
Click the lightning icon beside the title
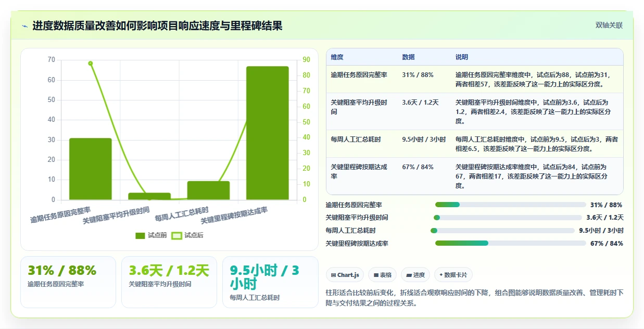click(25, 26)
